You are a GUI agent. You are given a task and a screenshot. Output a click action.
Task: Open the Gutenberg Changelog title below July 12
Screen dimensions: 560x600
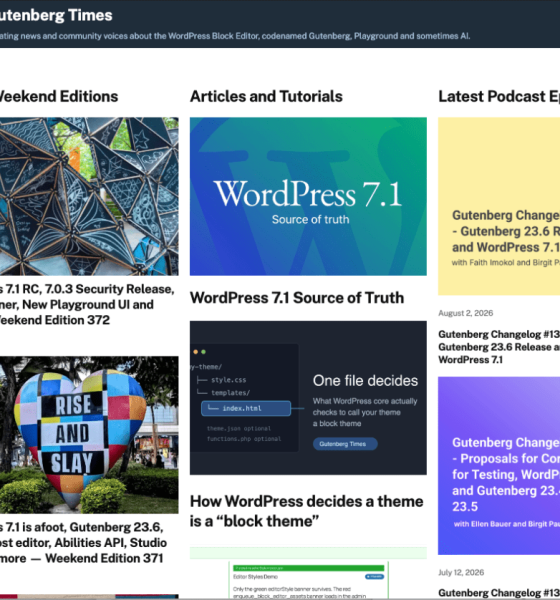tap(499, 593)
